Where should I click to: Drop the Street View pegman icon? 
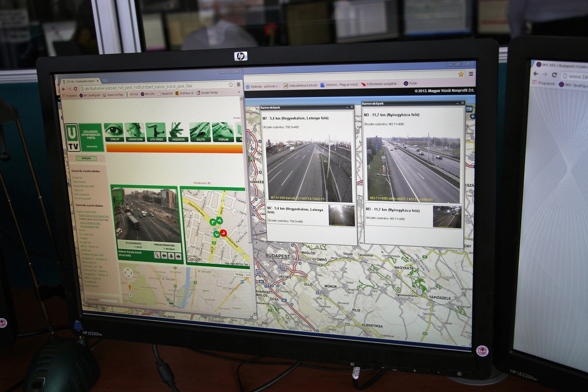point(130,287)
